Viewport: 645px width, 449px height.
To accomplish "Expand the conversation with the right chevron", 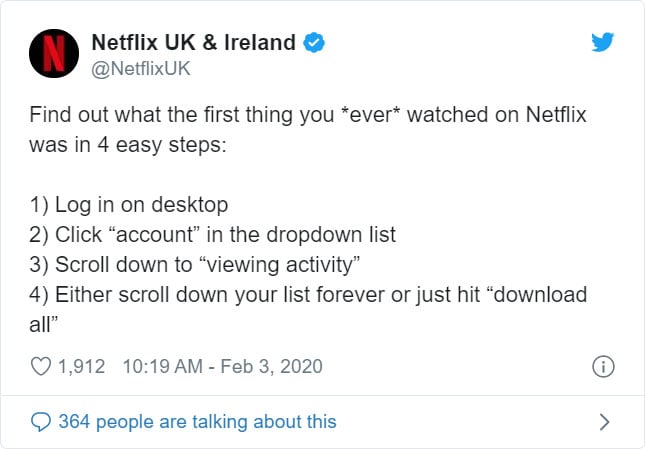I will pos(604,422).
